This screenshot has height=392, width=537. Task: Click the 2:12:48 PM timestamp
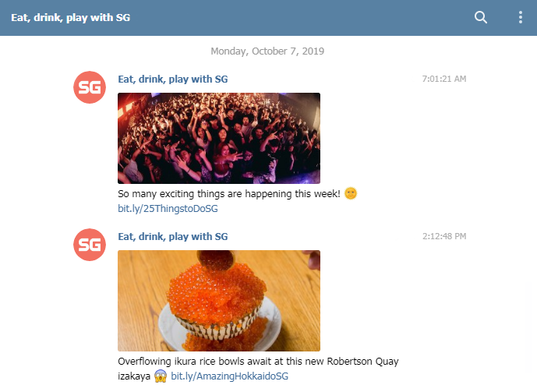[443, 236]
